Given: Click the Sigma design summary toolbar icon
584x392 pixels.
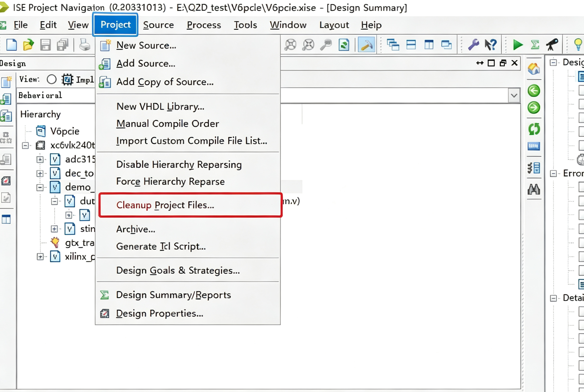Looking at the screenshot, I should coord(535,45).
